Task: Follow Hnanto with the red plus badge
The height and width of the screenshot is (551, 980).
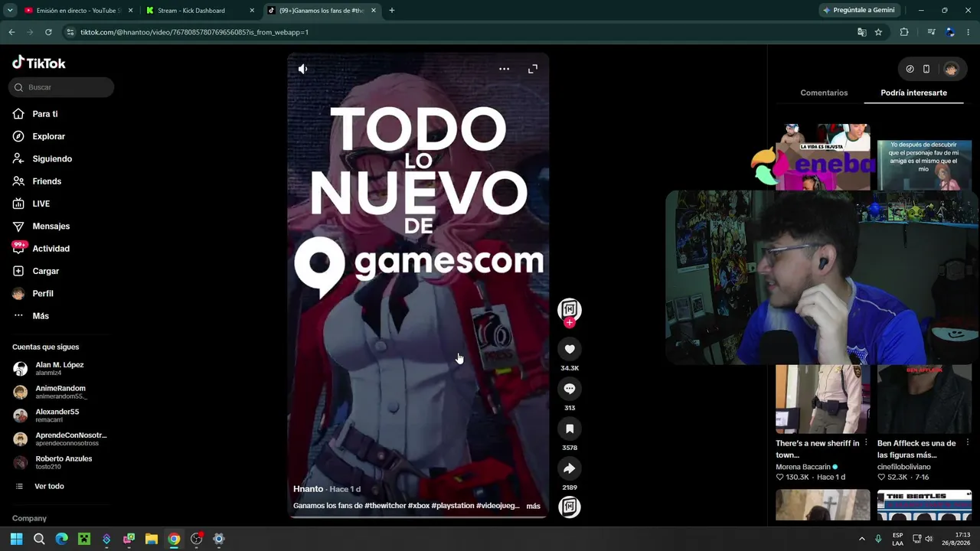Action: pos(569,323)
